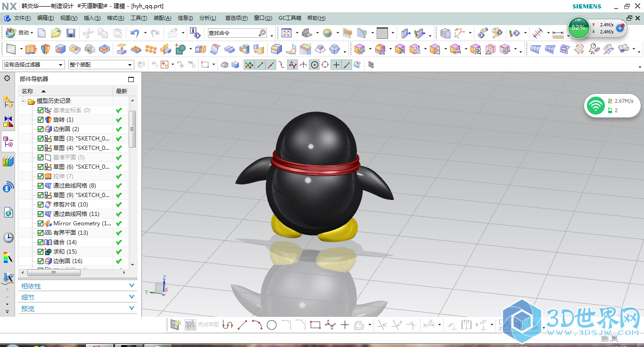Click the 最新 column header
The height and width of the screenshot is (347, 644).
121,91
